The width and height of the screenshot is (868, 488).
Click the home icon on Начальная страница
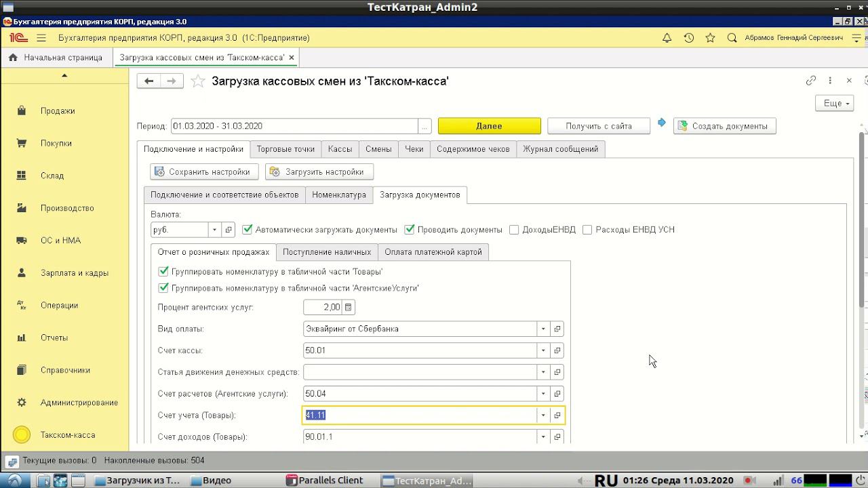(13, 58)
